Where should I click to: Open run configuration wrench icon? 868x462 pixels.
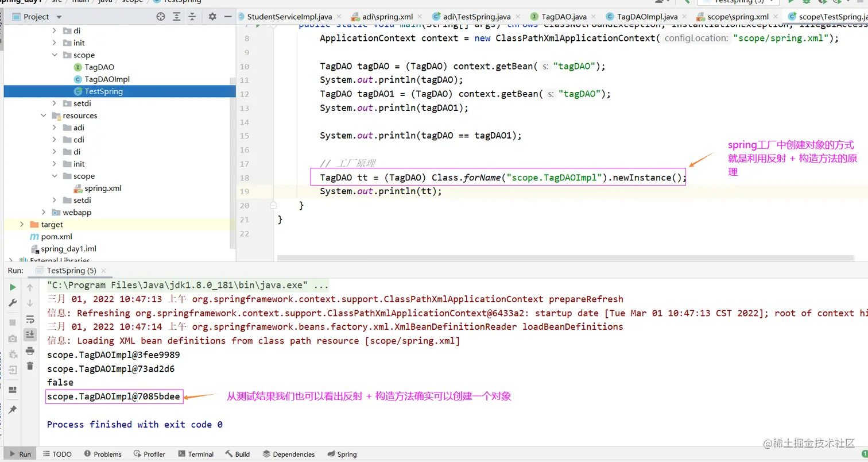pyautogui.click(x=13, y=303)
